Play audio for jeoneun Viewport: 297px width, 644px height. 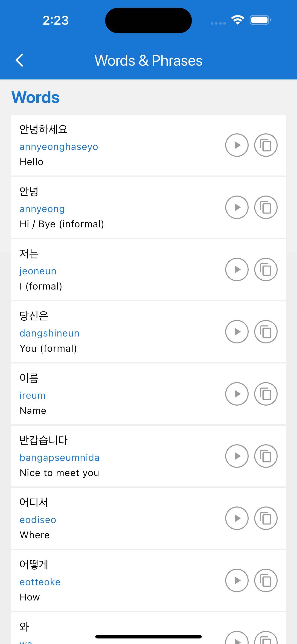click(237, 269)
